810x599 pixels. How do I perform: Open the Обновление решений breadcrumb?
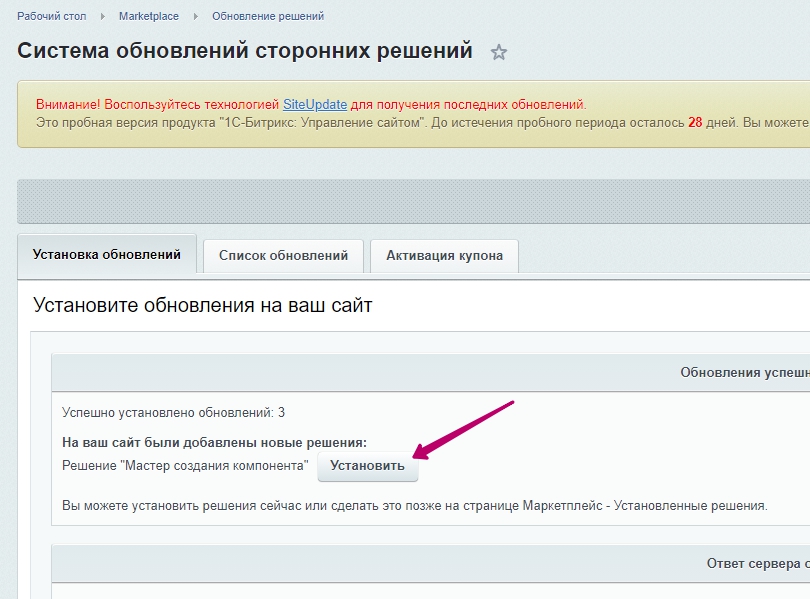tap(268, 16)
